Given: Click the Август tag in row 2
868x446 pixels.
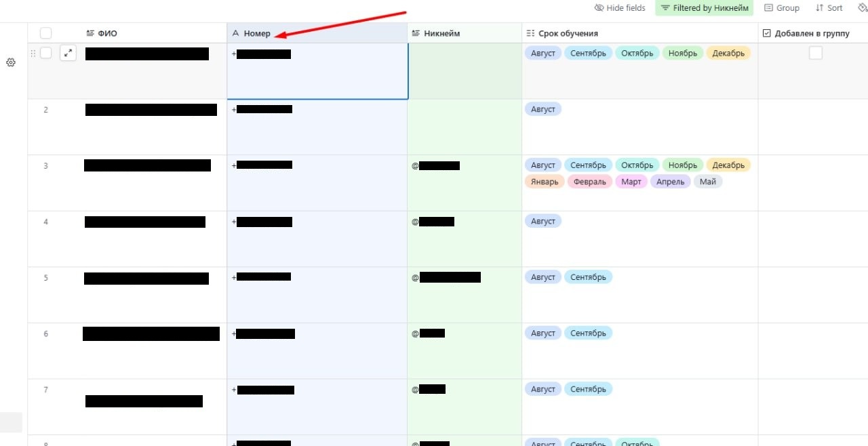Looking at the screenshot, I should tap(543, 109).
